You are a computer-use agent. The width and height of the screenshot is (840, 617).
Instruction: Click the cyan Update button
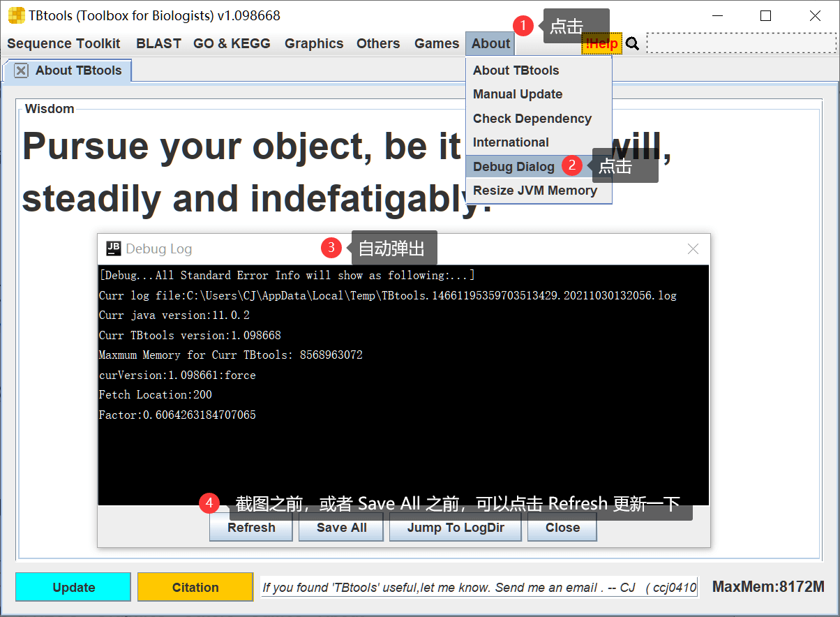(x=73, y=587)
